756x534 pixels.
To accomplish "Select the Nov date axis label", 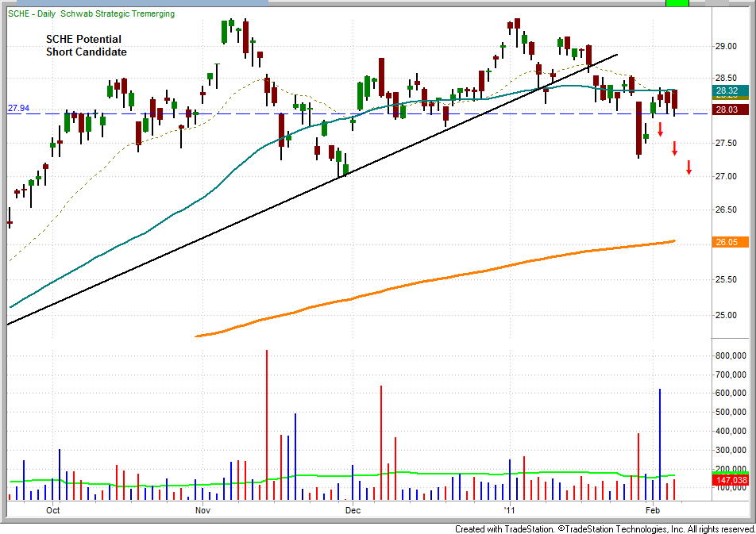I will tap(202, 510).
